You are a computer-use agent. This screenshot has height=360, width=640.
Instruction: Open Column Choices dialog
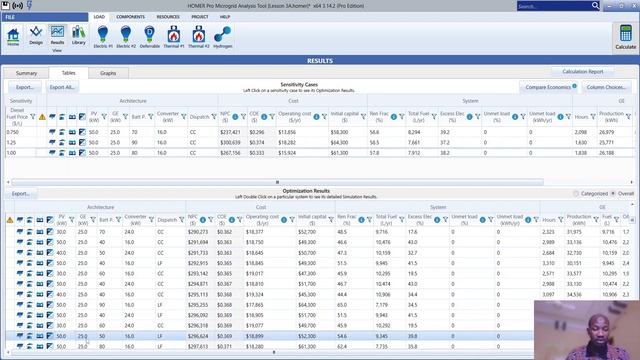(x=606, y=87)
